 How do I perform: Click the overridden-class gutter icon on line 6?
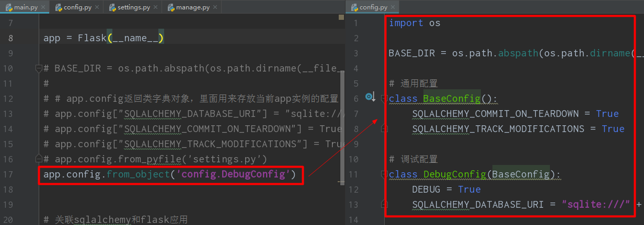[x=371, y=97]
